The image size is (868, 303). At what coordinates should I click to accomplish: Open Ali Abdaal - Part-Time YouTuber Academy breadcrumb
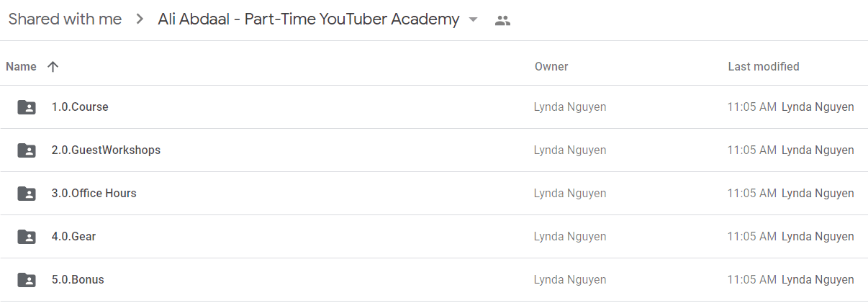[x=309, y=19]
